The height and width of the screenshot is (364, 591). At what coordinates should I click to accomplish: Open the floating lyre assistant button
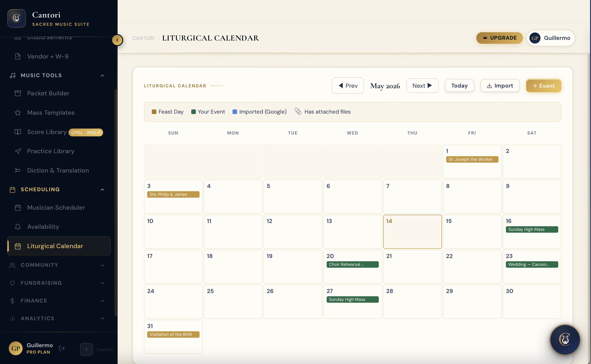pos(565,339)
